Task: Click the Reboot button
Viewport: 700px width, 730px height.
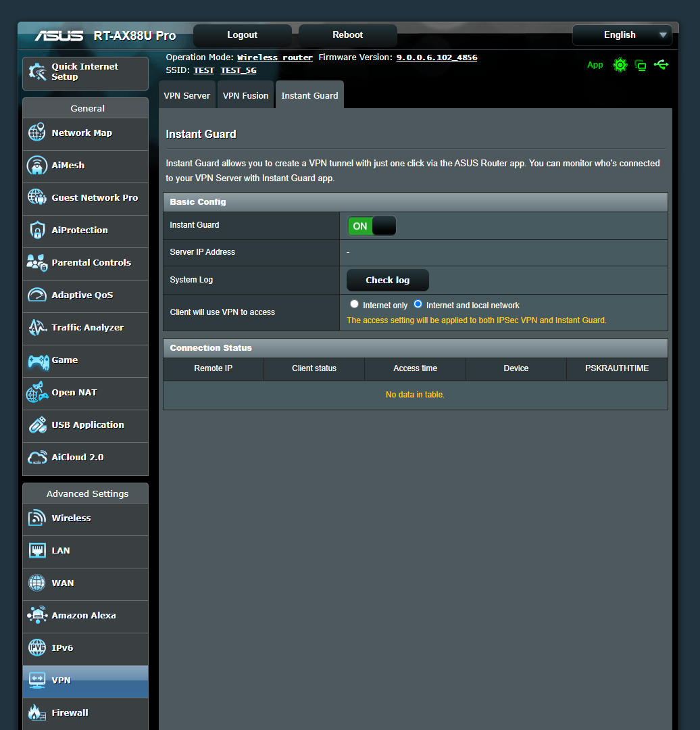Action: point(348,35)
